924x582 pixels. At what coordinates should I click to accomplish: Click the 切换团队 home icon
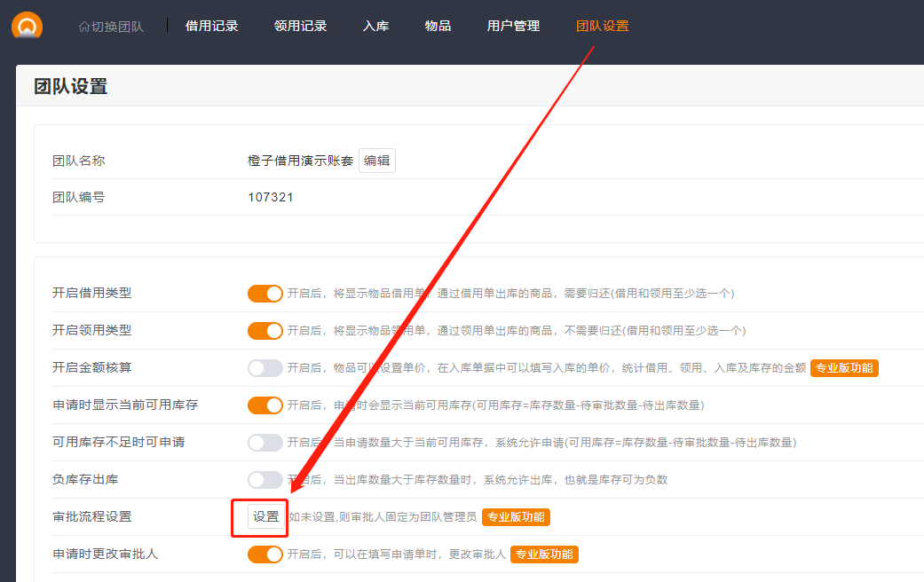click(84, 27)
